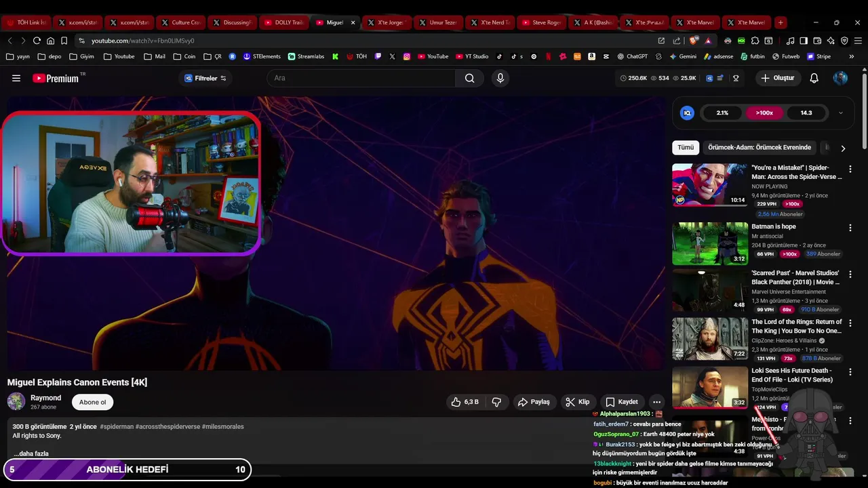
Task: Click Raymond channel avatar image
Action: click(x=16, y=402)
